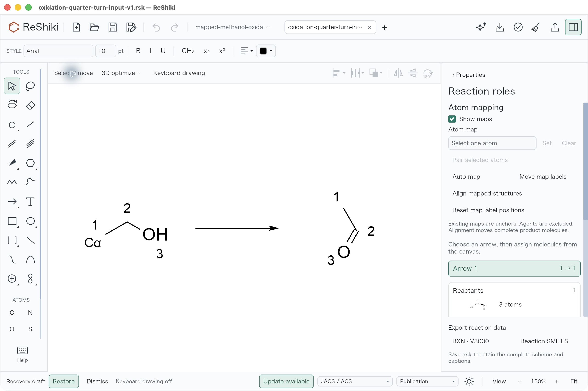This screenshot has width=588, height=391.
Task: Open the Publication preset dropdown
Action: (x=427, y=381)
